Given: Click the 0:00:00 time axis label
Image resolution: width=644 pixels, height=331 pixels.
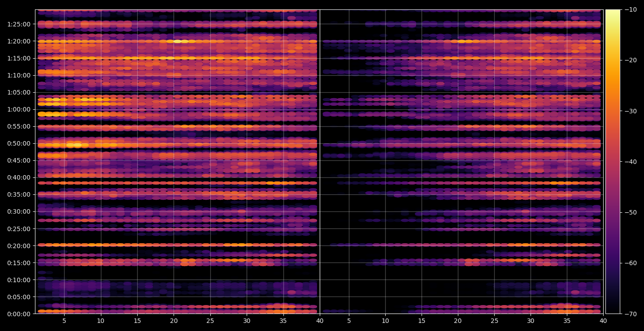Looking at the screenshot, I should pos(19,314).
